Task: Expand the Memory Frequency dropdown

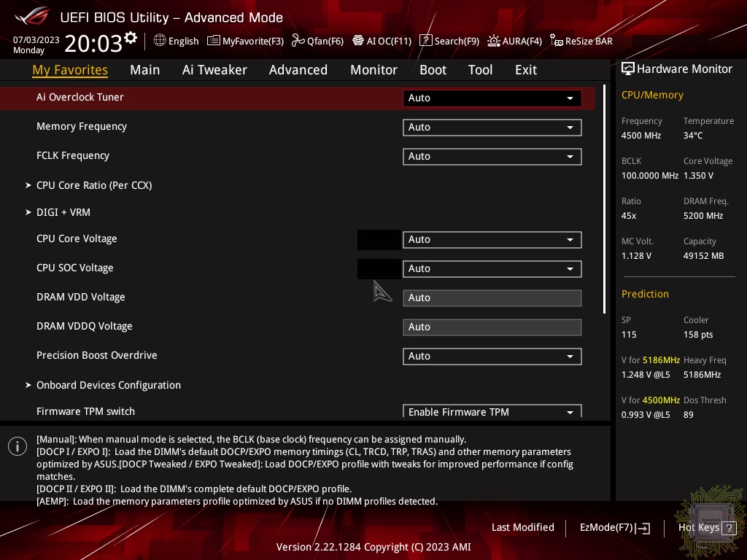Action: 492,128
